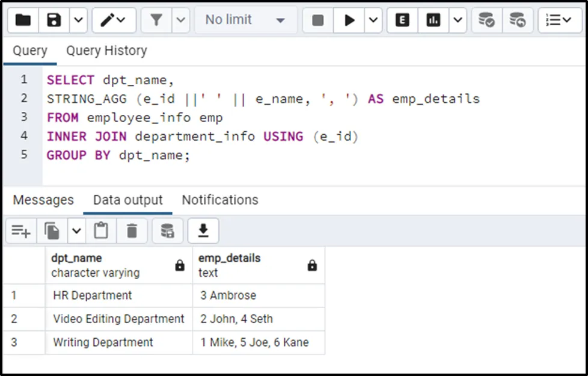Viewport: 588px width, 376px height.
Task: Rollback the transaction
Action: [518, 20]
